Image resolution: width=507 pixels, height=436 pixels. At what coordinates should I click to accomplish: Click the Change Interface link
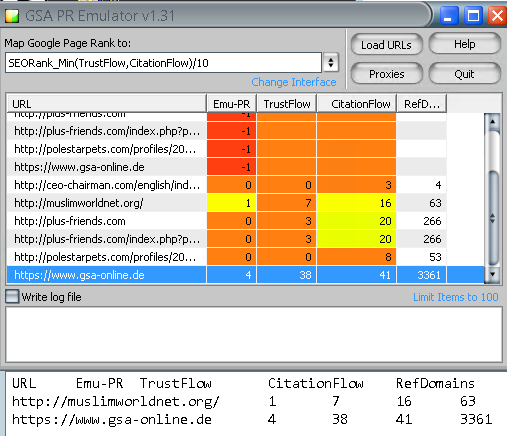click(x=294, y=82)
